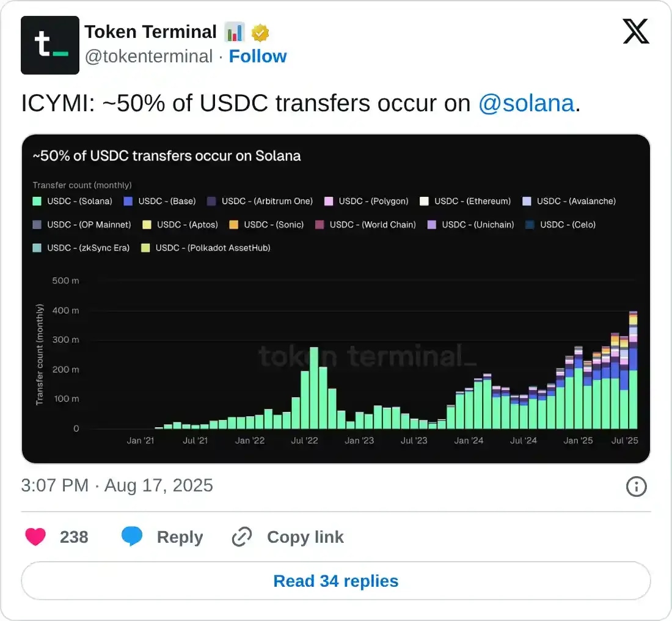Viewport: 672px width, 621px height.
Task: Open the Aug 17, 2025 timestamp link
Action: [x=158, y=485]
